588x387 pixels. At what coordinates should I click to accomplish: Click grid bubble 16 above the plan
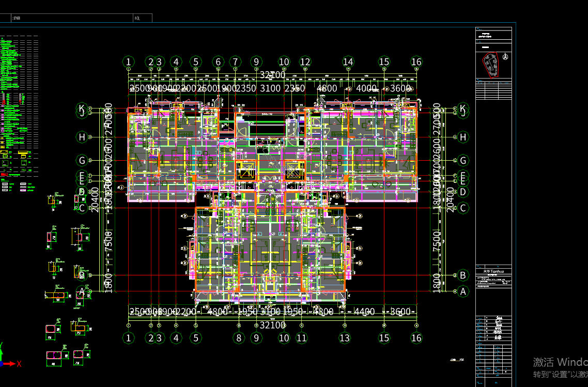point(416,62)
